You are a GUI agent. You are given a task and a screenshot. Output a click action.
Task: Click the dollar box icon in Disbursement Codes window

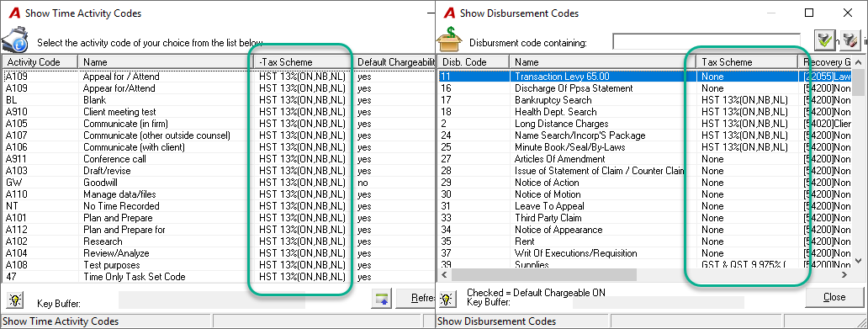coord(449,39)
